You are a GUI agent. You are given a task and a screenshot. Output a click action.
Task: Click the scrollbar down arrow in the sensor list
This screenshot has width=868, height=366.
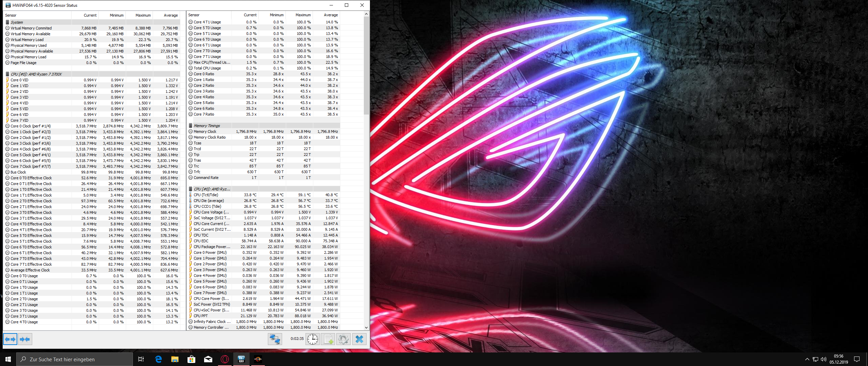pos(366,328)
